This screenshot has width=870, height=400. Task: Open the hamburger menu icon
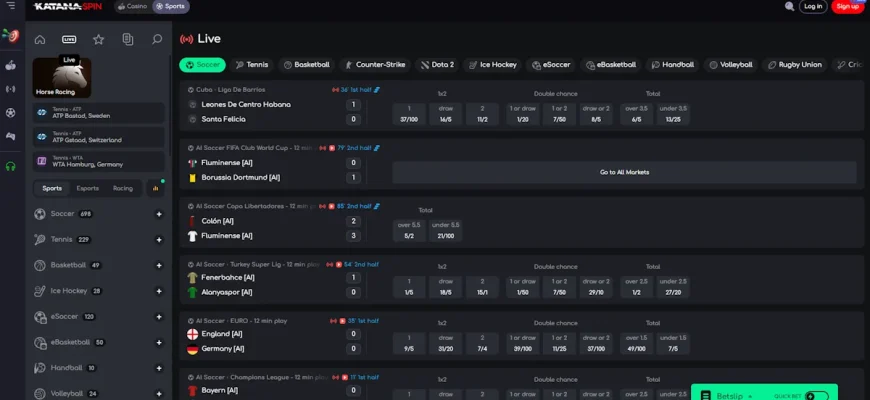click(x=11, y=6)
